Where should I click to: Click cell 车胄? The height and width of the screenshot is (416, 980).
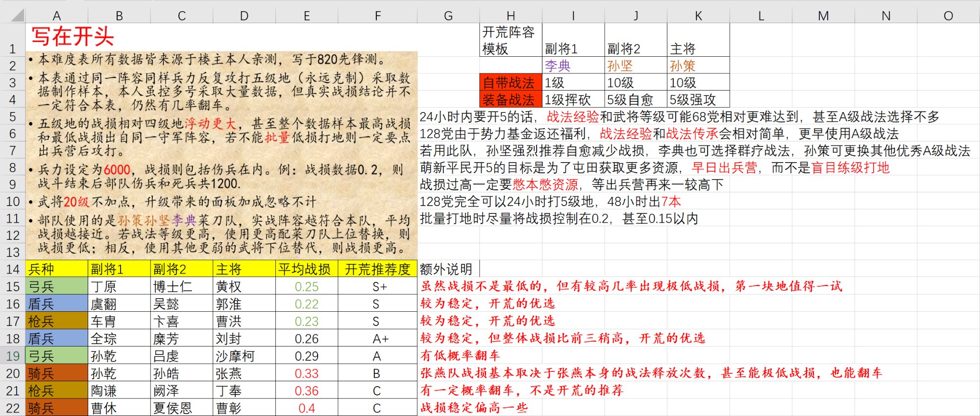[x=119, y=321]
